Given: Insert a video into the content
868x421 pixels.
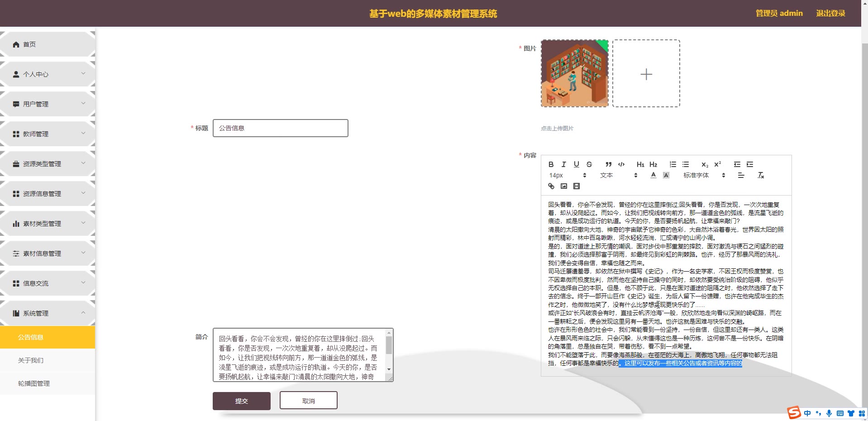Looking at the screenshot, I should (576, 186).
